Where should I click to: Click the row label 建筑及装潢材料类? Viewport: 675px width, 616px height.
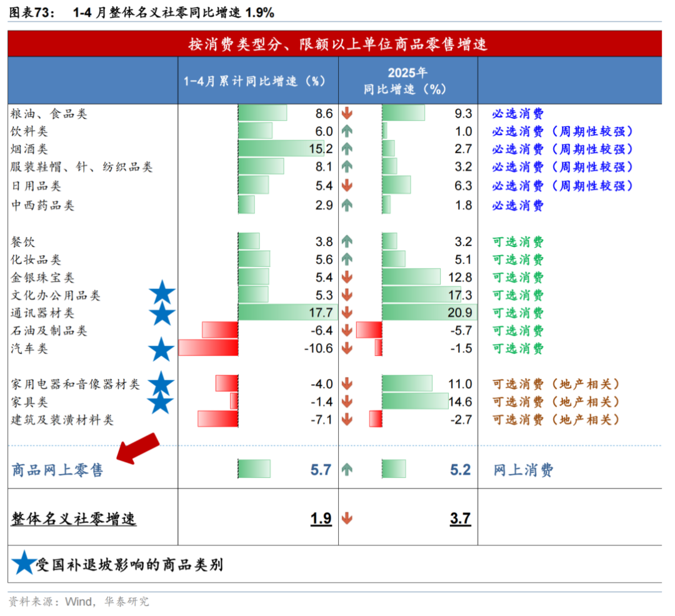62,420
